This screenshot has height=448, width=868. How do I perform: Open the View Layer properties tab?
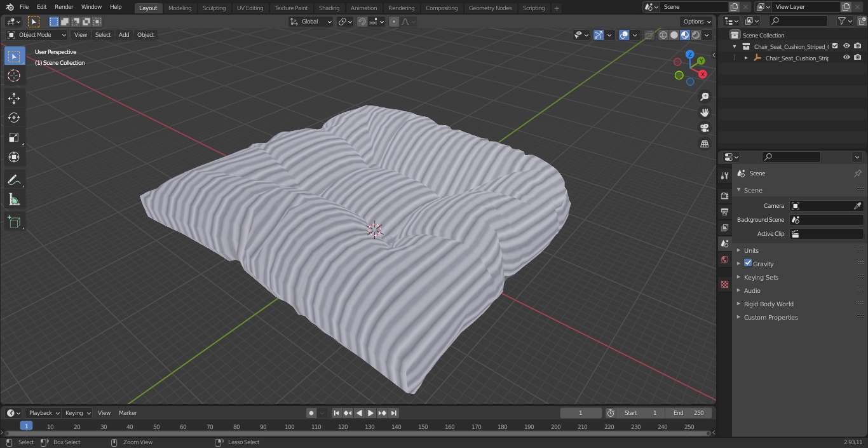pyautogui.click(x=724, y=227)
